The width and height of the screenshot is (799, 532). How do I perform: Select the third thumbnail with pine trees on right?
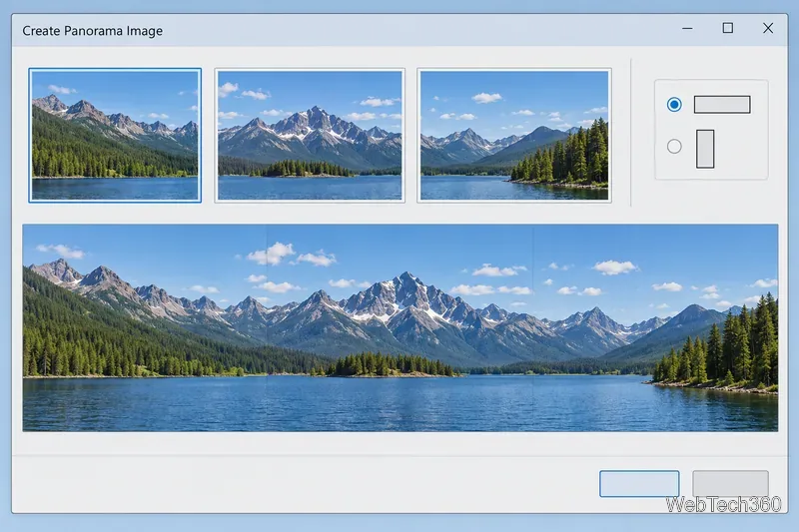pyautogui.click(x=514, y=136)
